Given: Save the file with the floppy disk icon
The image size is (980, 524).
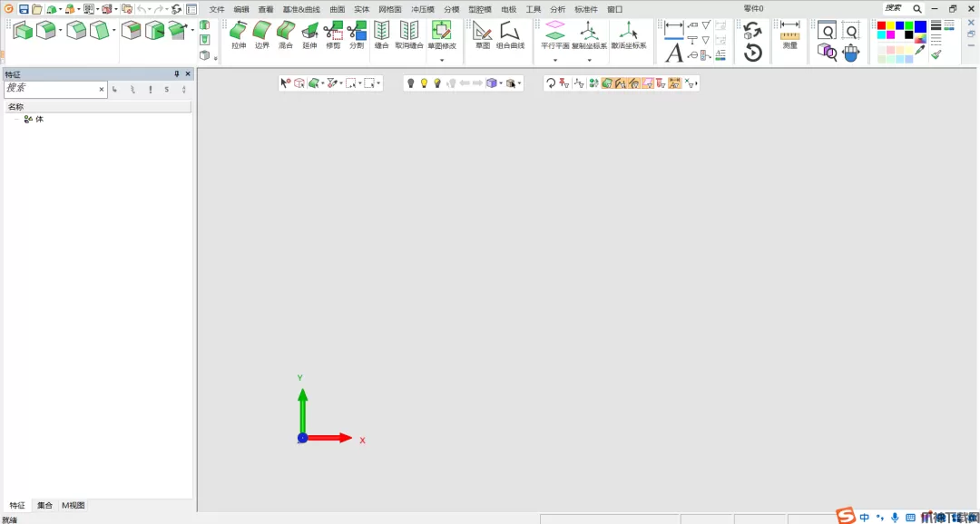Looking at the screenshot, I should (24, 9).
